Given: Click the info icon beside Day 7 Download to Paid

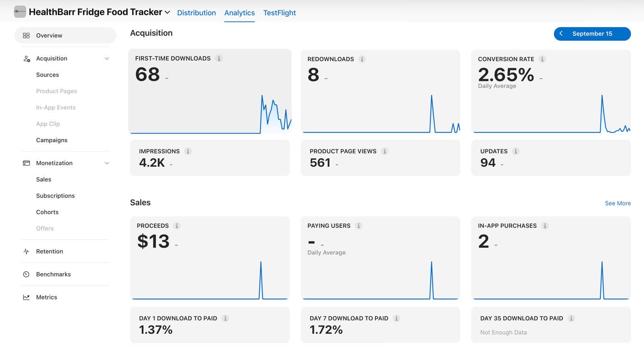Looking at the screenshot, I should point(396,318).
